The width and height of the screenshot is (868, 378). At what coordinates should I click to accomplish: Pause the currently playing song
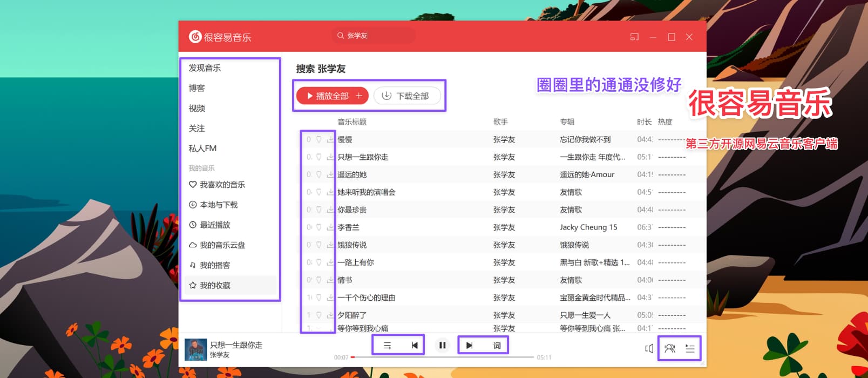(x=442, y=346)
